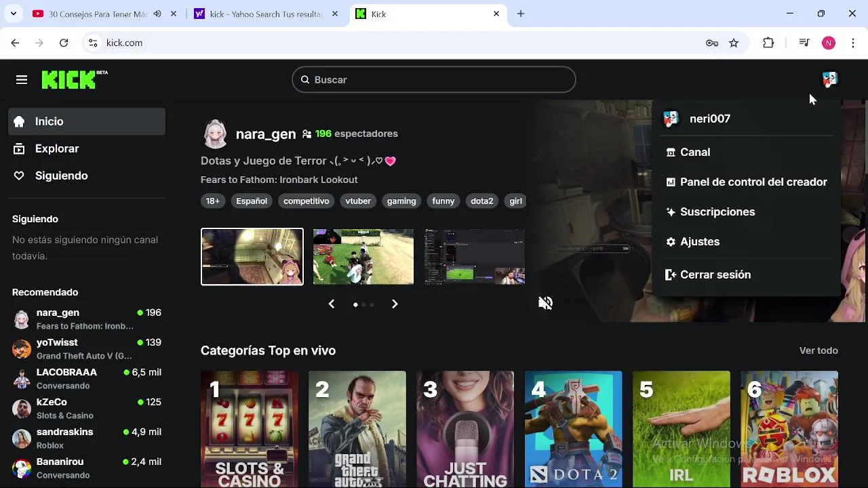Unmute the featured stream audio

(x=545, y=303)
